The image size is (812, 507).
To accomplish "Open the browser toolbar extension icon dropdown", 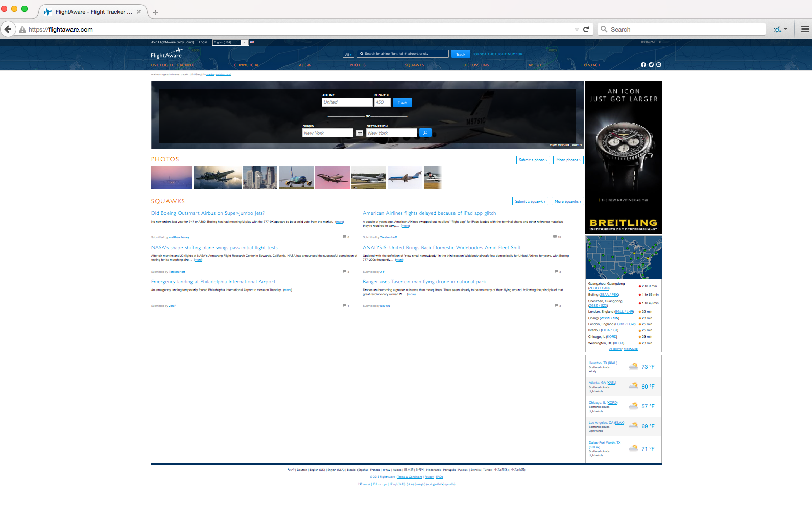I will (780, 29).
